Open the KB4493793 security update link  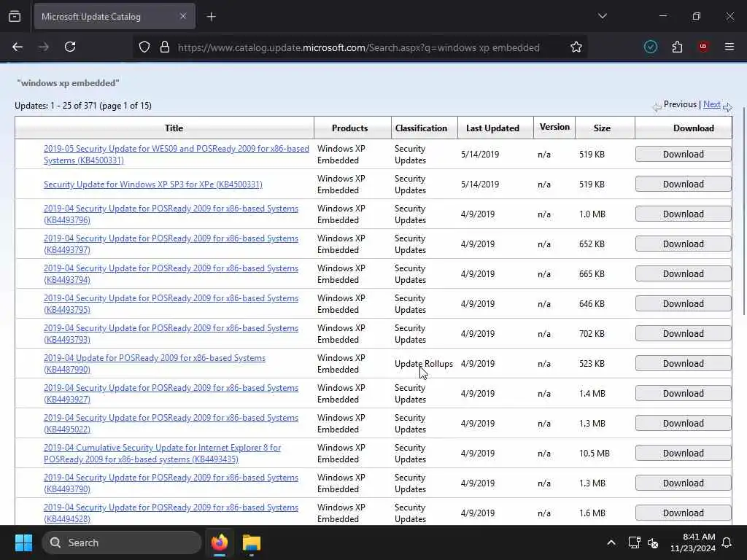171,334
